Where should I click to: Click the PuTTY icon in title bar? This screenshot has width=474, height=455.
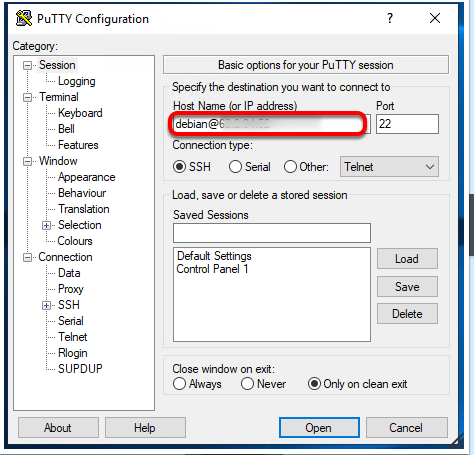[x=24, y=18]
